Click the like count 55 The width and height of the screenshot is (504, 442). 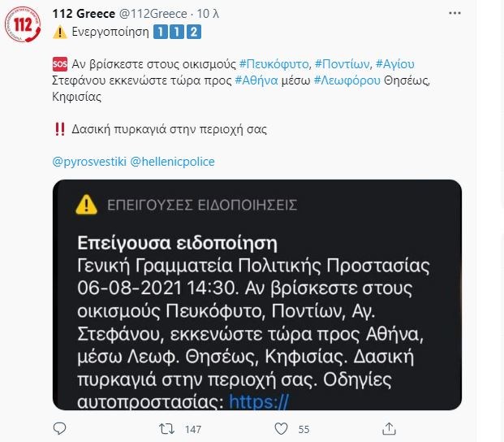point(304,427)
